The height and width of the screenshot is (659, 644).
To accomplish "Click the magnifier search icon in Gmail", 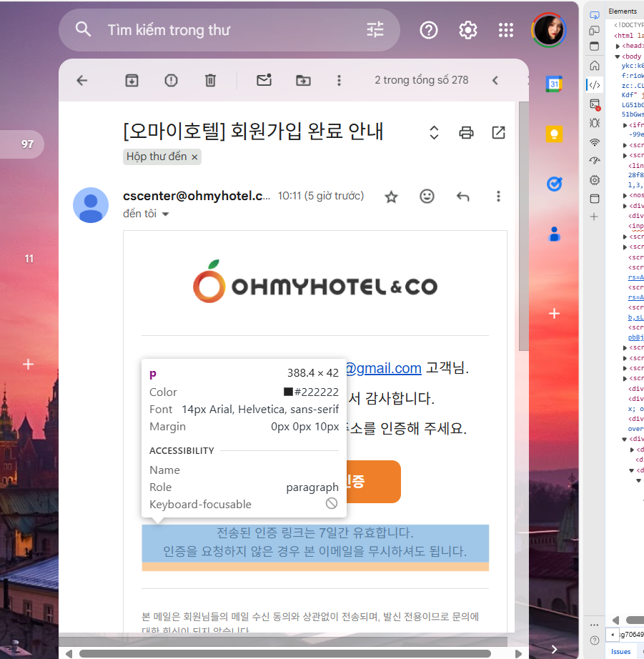I will coord(83,29).
